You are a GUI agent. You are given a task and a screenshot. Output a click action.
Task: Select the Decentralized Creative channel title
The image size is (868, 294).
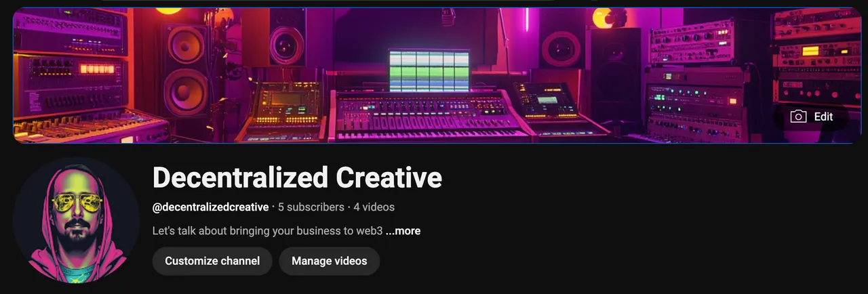tap(297, 177)
